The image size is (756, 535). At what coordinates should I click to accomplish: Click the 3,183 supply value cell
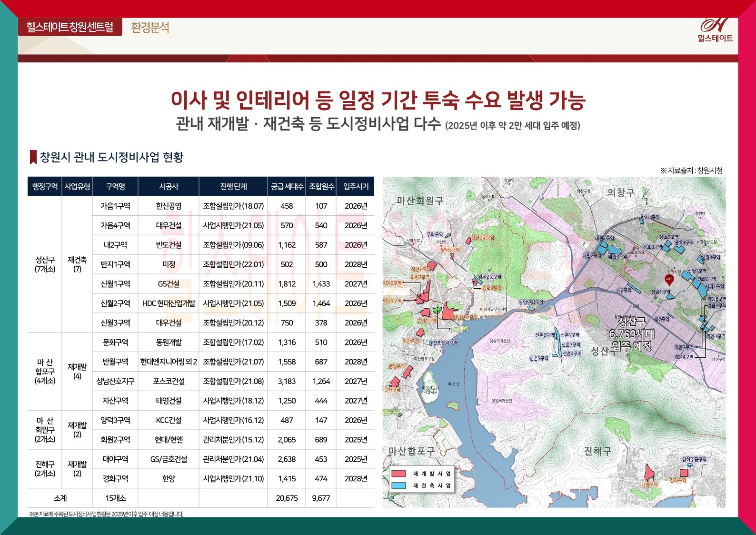[287, 382]
